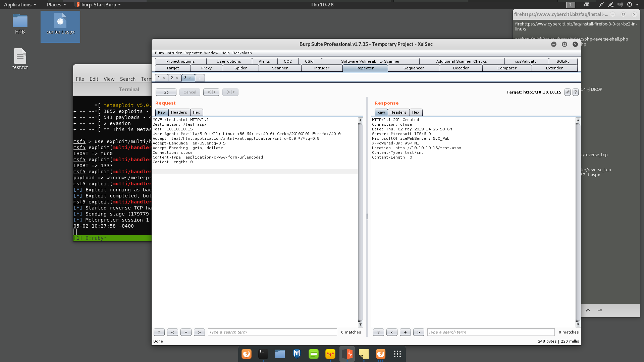Open the Extender tab
This screenshot has height=362, width=644.
pos(554,68)
